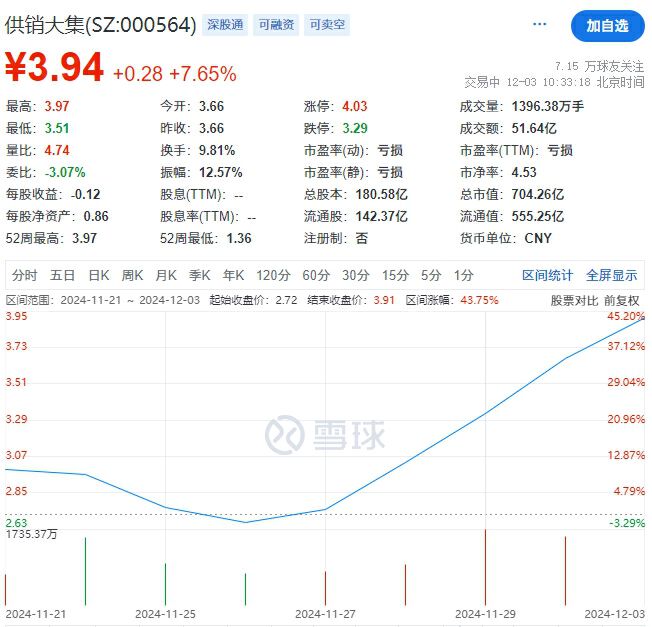Click the 最低 value 3.51
Image resolution: width=652 pixels, height=627 pixels.
57,128
